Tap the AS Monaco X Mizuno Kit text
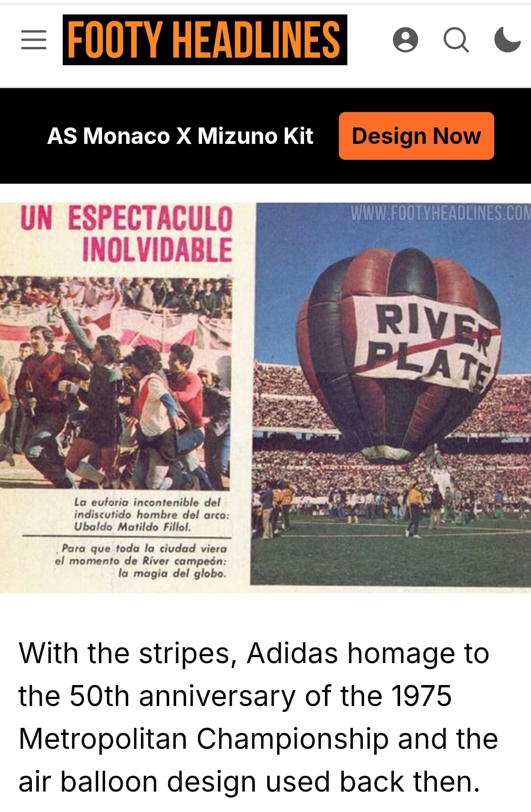Image resolution: width=531 pixels, height=812 pixels. 180,136
